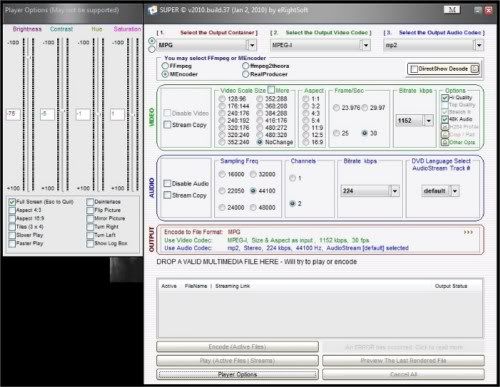Check Disable Audio checkbox
Screen dimensions: 500x387
(x=167, y=183)
